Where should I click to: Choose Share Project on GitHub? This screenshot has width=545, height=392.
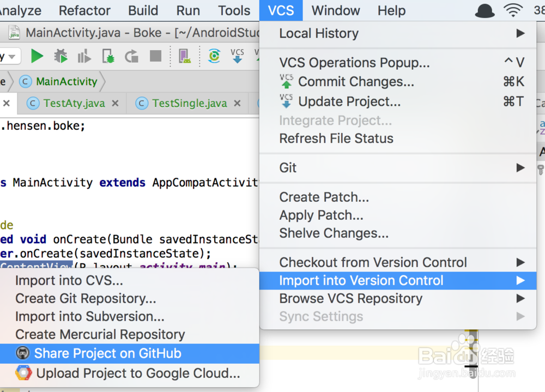(x=107, y=353)
